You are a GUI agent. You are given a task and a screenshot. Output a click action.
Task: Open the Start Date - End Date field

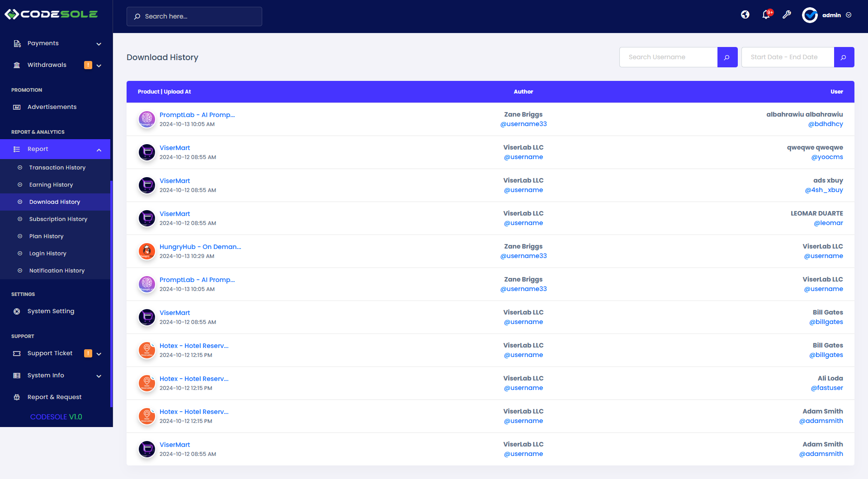[x=788, y=57]
